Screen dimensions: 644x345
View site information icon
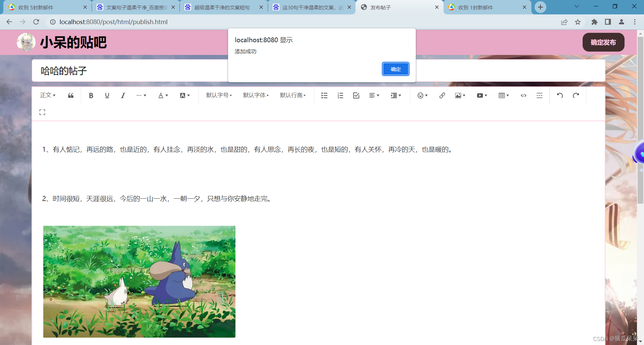coord(53,22)
